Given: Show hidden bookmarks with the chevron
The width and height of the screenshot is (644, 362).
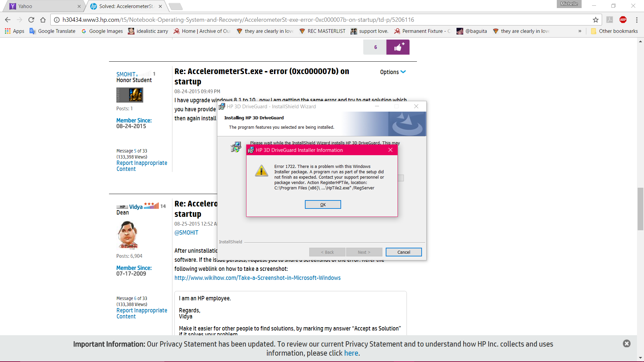Looking at the screenshot, I should click(x=580, y=31).
